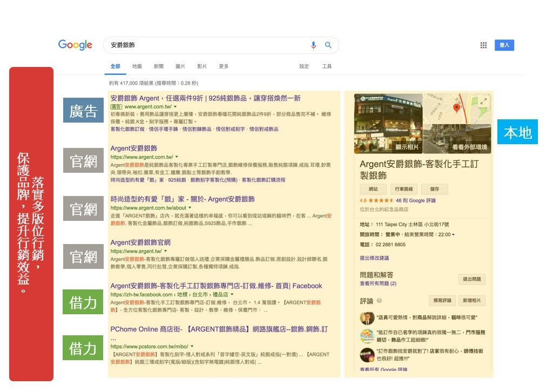Image resolution: width=553 pixels, height=392 pixels.
Task: Open Argent安爵銀飾官網 result title
Action: point(140,242)
